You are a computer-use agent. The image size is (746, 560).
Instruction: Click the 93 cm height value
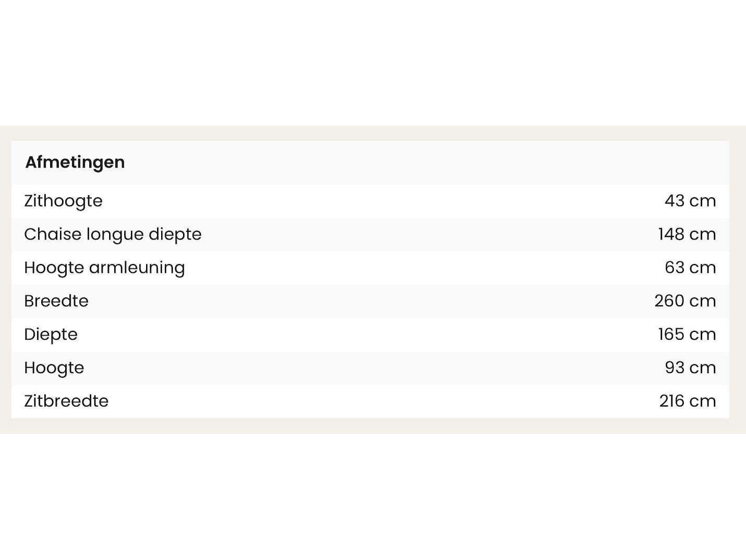[x=690, y=368]
